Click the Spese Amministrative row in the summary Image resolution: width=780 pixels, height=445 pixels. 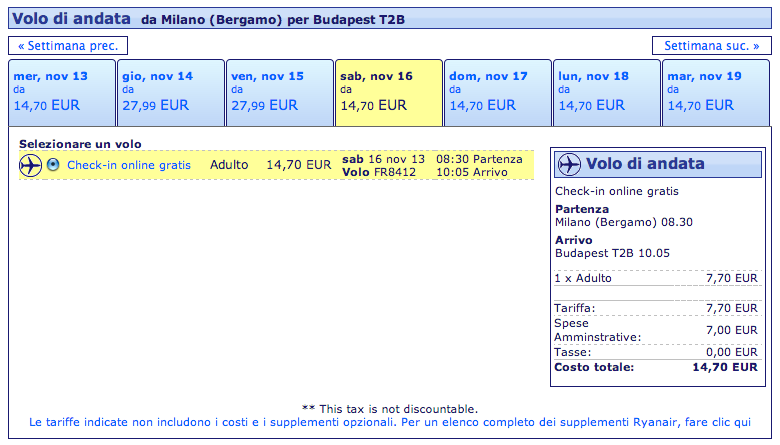pos(655,330)
